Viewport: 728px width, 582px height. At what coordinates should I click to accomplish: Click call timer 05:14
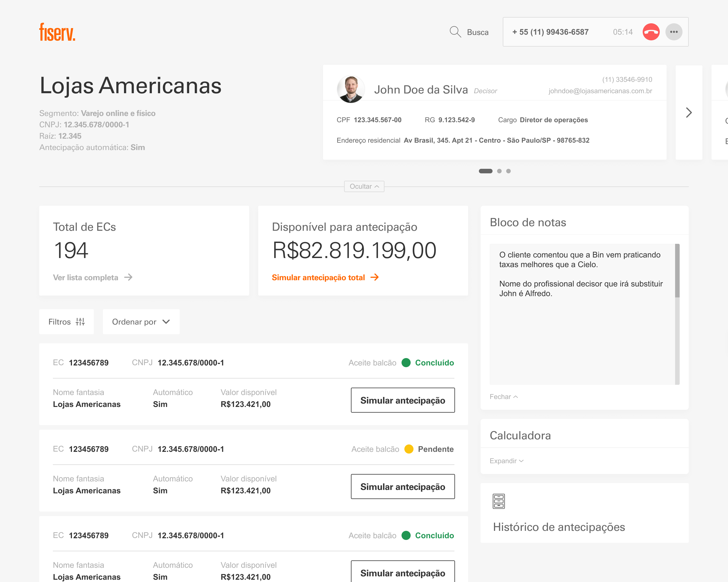coord(623,32)
